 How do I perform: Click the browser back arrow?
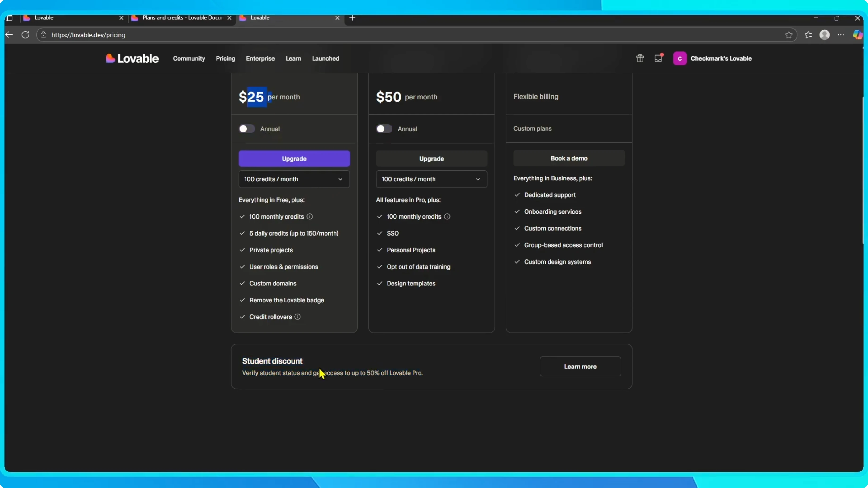[x=9, y=35]
